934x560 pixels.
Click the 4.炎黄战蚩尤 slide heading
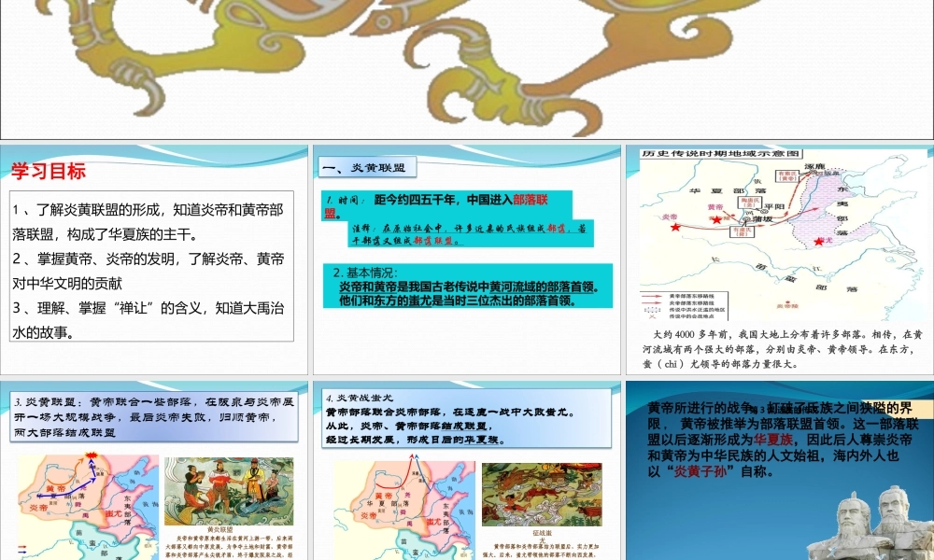pyautogui.click(x=353, y=398)
